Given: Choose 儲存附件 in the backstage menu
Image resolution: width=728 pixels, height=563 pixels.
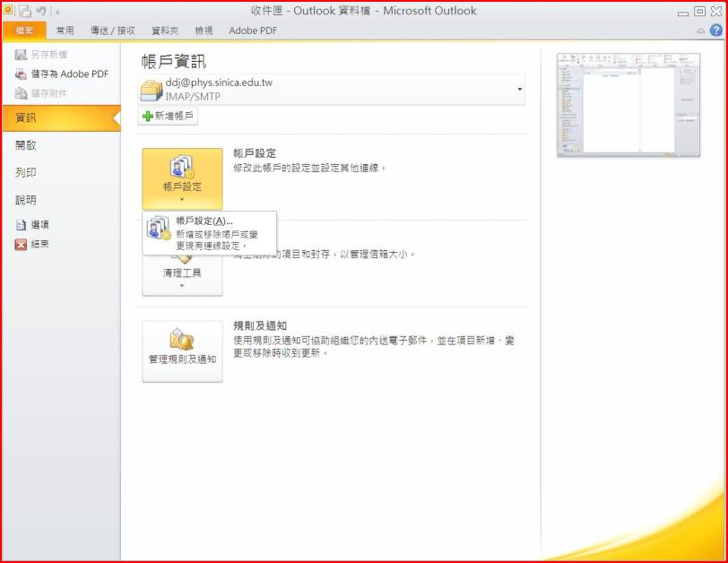Looking at the screenshot, I should click(48, 93).
